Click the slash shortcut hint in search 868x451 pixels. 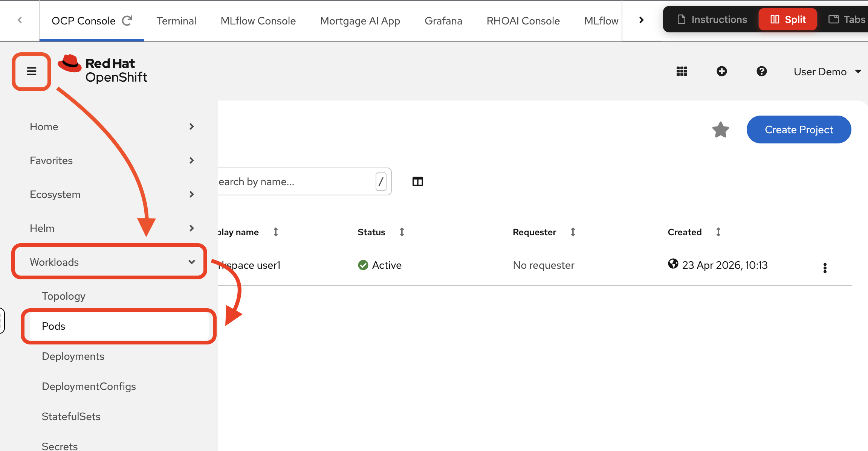381,181
